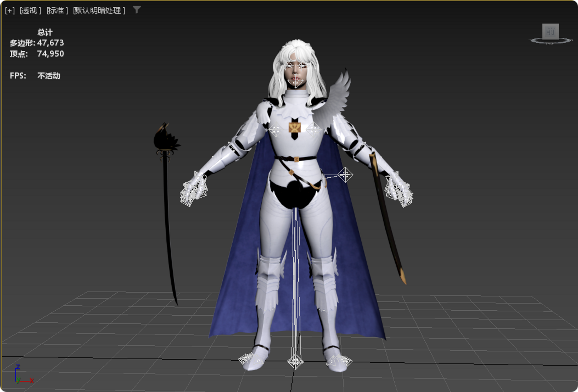The width and height of the screenshot is (578, 392).
Task: Select the diamond control helper beside the waist
Action: pos(345,175)
